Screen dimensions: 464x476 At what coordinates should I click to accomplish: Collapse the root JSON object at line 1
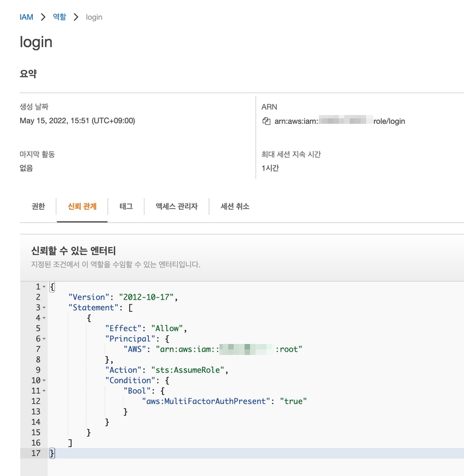coord(44,287)
